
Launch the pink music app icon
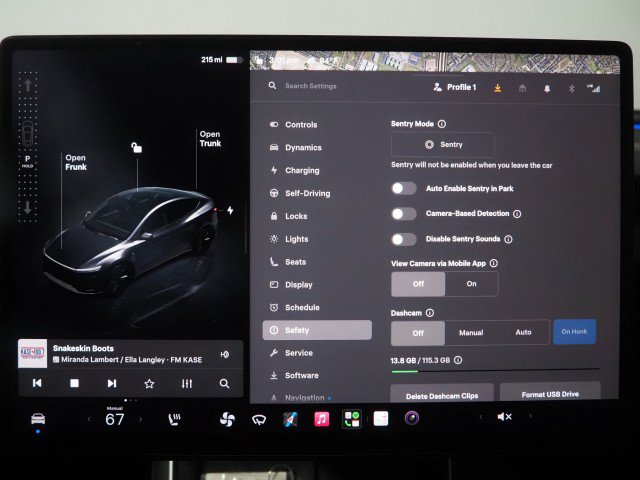point(322,419)
